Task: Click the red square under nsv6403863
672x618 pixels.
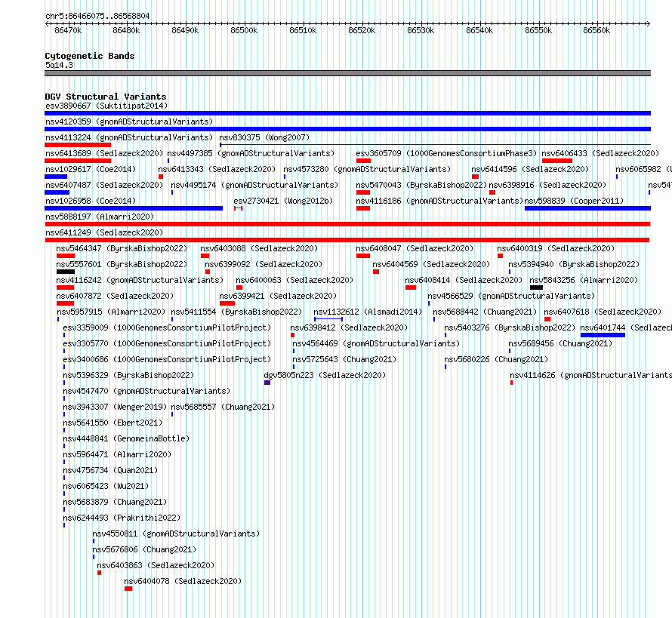Action: (100, 573)
